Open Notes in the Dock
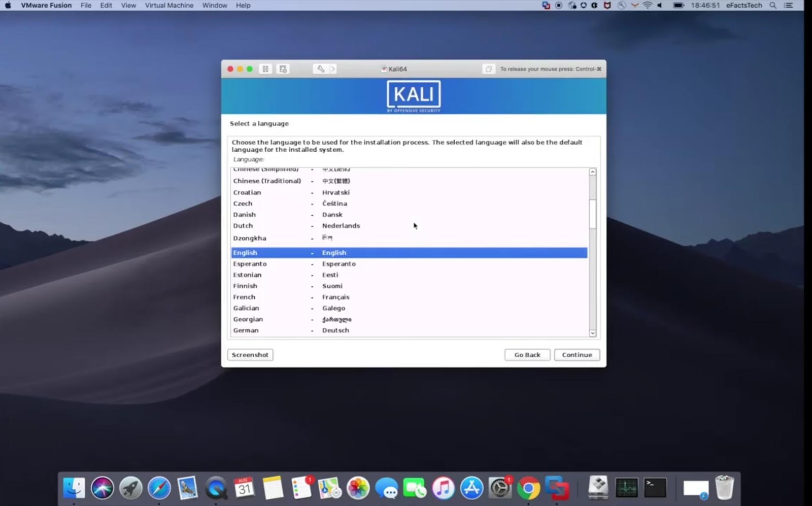Image resolution: width=812 pixels, height=506 pixels. 273,488
